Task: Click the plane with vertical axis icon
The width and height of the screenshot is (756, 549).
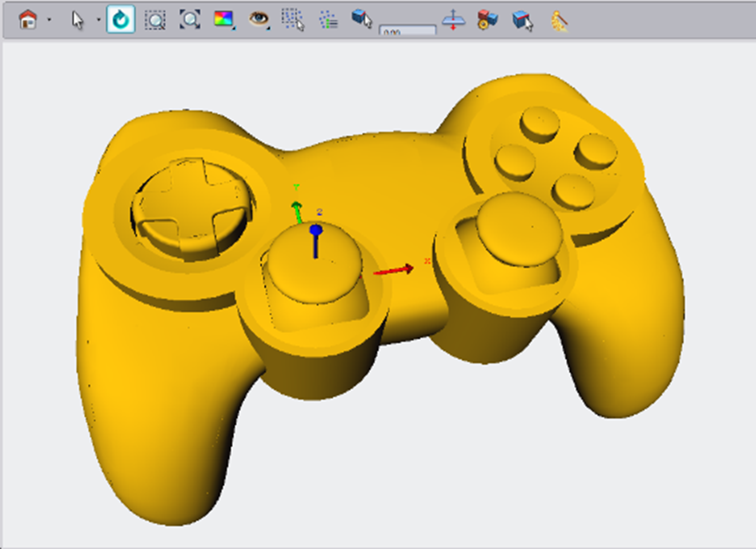Action: click(x=453, y=20)
